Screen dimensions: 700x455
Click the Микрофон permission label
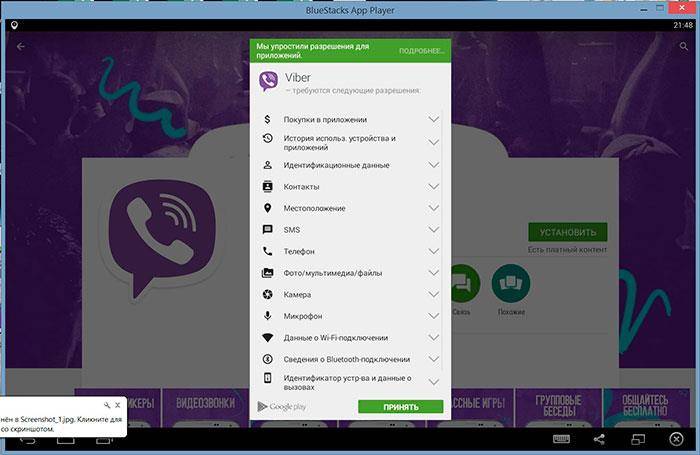tap(303, 316)
